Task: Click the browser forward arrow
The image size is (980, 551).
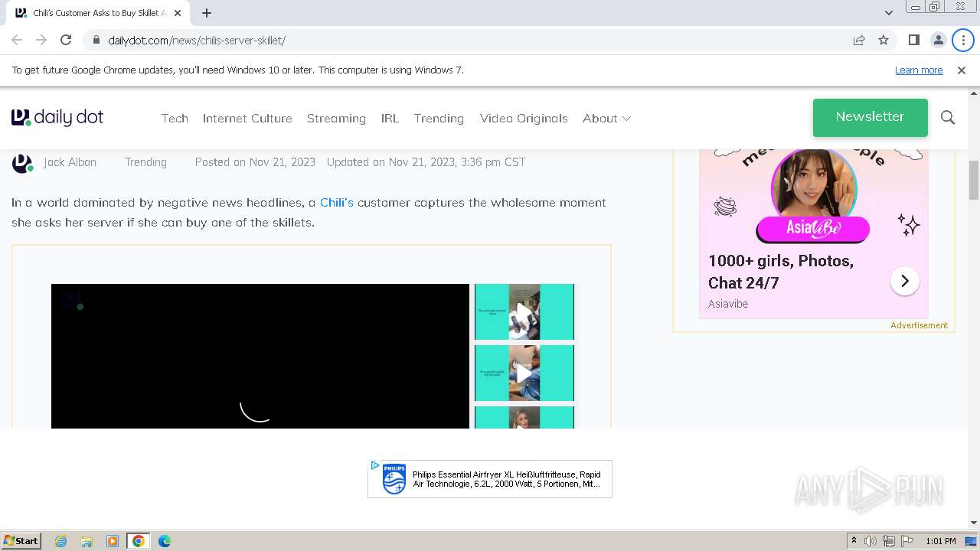Action: 41,40
